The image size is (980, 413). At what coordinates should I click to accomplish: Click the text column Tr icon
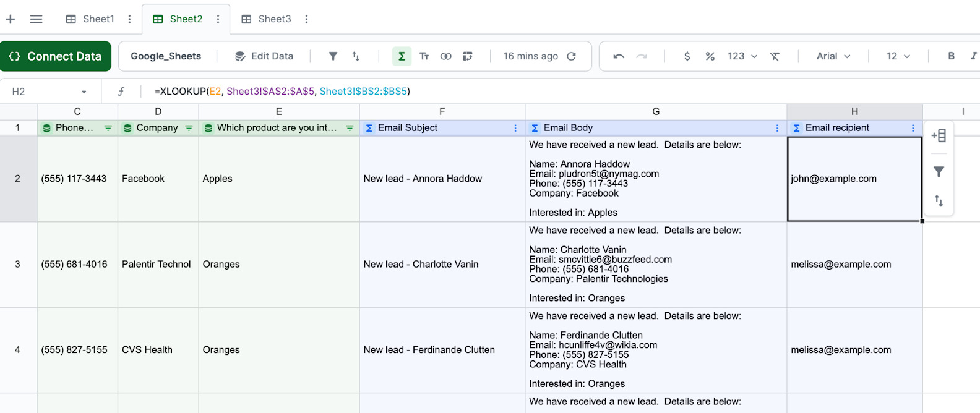[x=424, y=56]
